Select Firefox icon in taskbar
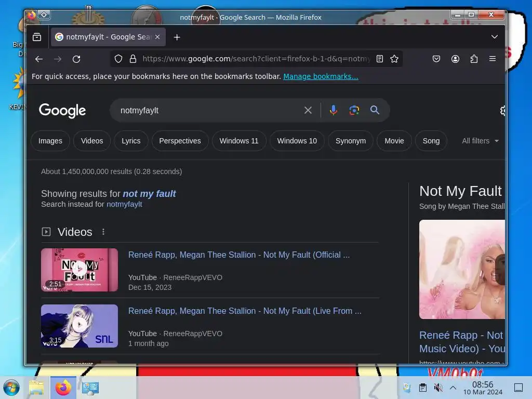The height and width of the screenshot is (399, 532). 63,388
